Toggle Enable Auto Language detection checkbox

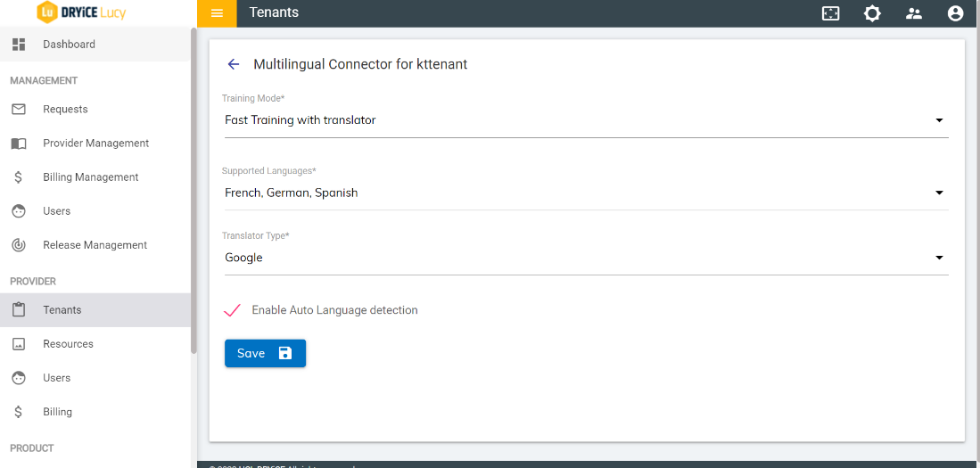(x=233, y=310)
